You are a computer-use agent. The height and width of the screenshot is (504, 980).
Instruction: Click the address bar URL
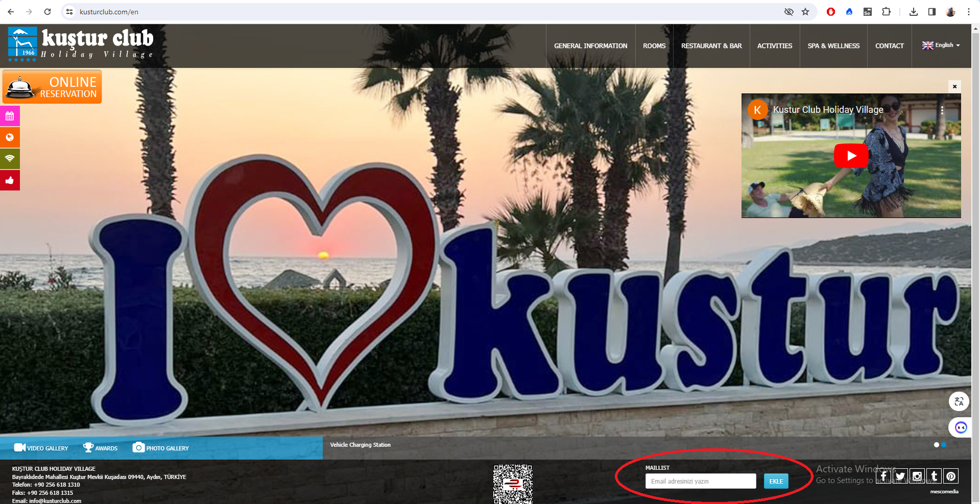(109, 12)
